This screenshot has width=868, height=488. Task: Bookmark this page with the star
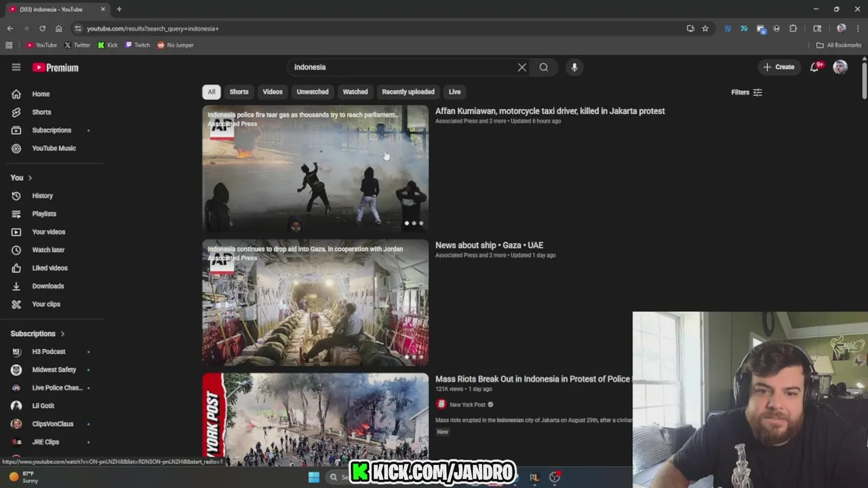pos(705,28)
